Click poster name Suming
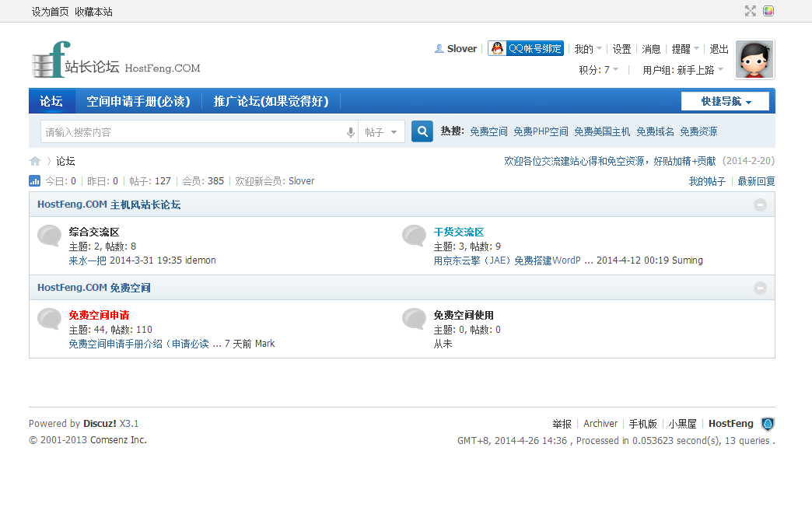The height and width of the screenshot is (507, 812). (688, 260)
